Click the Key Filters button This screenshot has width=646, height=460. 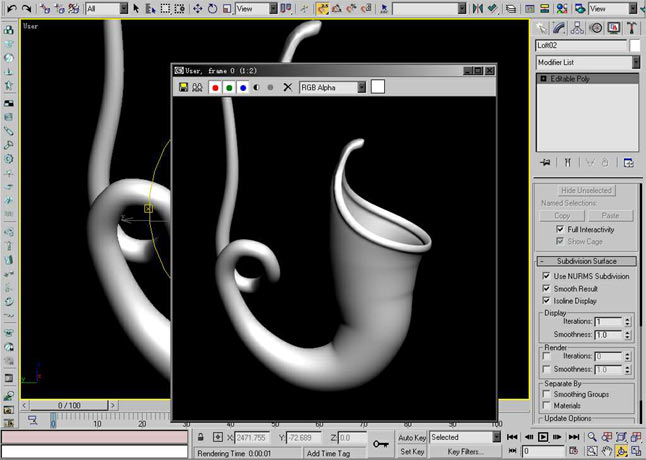click(465, 452)
